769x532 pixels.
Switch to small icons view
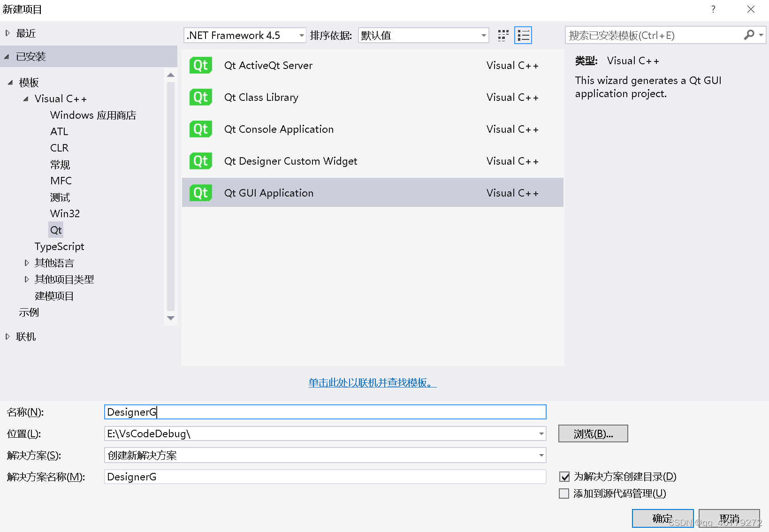503,35
